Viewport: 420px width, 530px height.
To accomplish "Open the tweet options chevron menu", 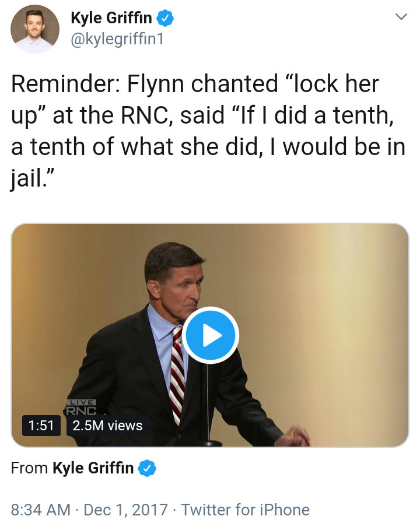I will 401,16.
